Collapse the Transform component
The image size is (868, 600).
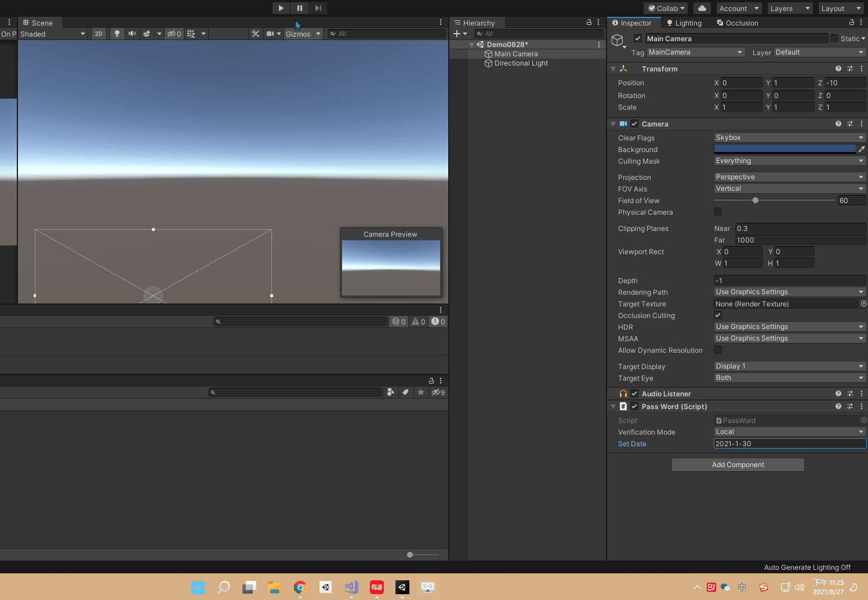coord(613,69)
